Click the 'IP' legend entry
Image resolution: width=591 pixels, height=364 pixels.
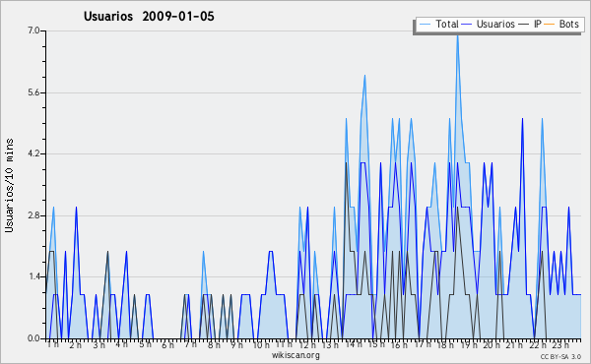pos(530,25)
